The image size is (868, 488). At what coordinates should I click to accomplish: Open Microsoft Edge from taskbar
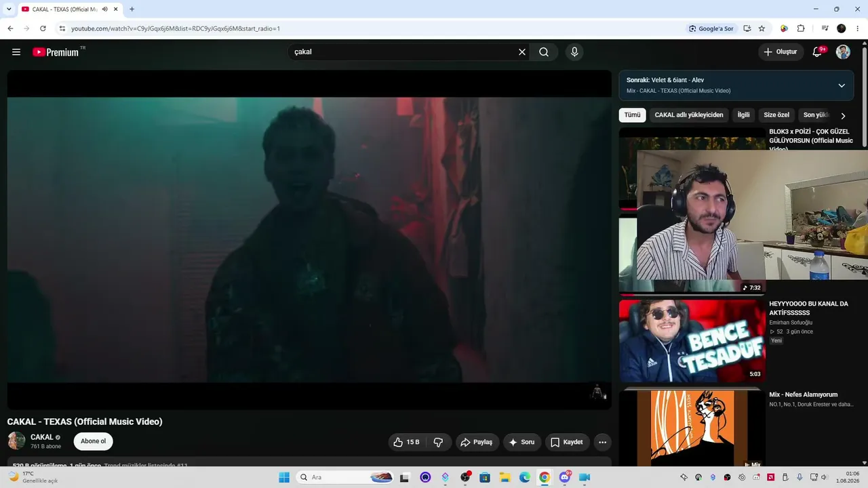click(x=525, y=477)
